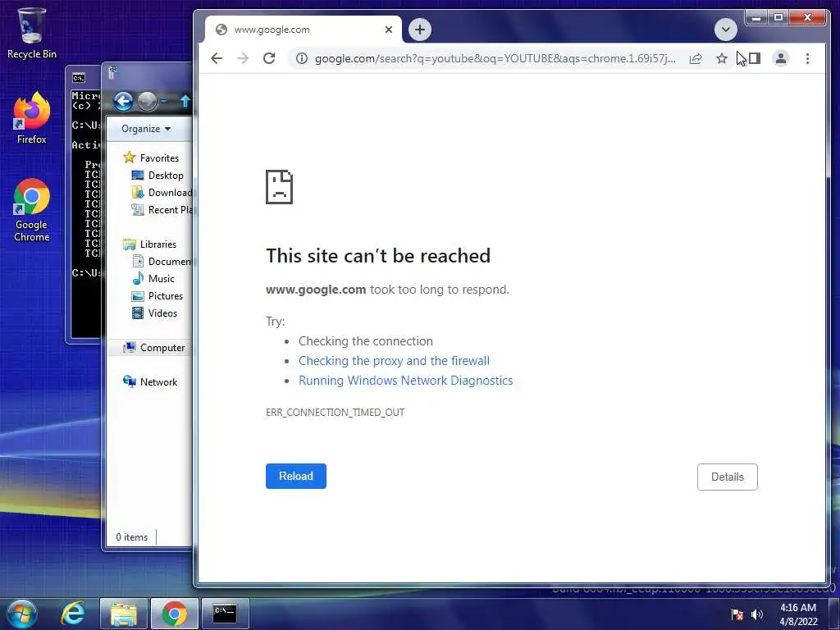This screenshot has height=630, width=840.
Task: Open Running Windows Network Diagnostics link
Action: pyautogui.click(x=405, y=381)
